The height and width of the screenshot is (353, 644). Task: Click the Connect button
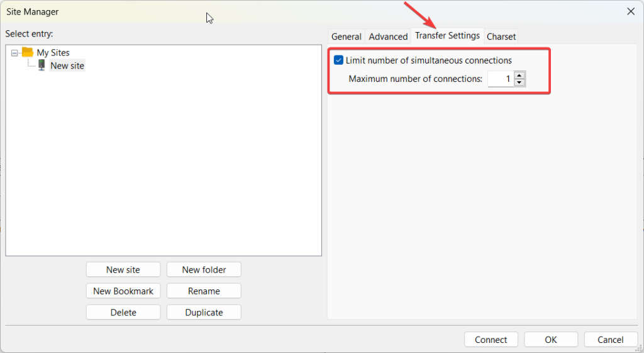tap(491, 340)
